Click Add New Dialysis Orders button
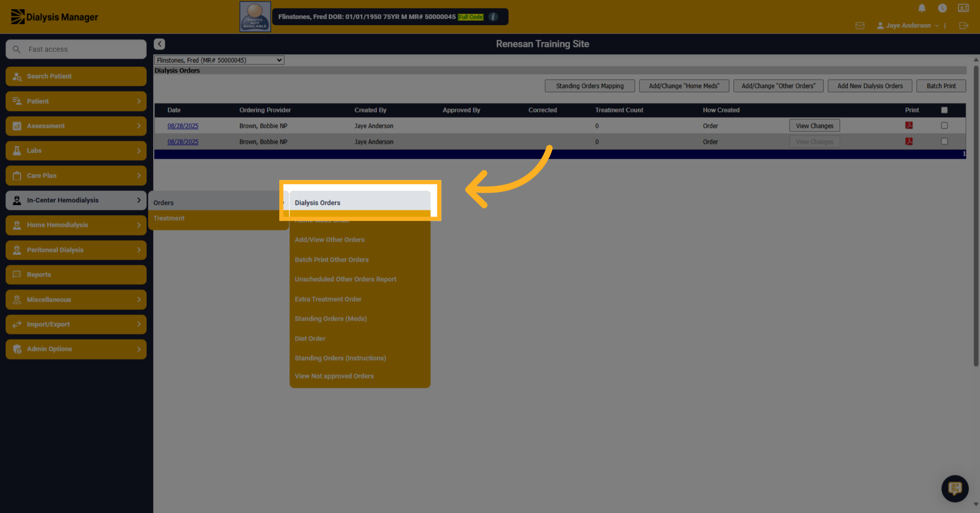 [870, 86]
